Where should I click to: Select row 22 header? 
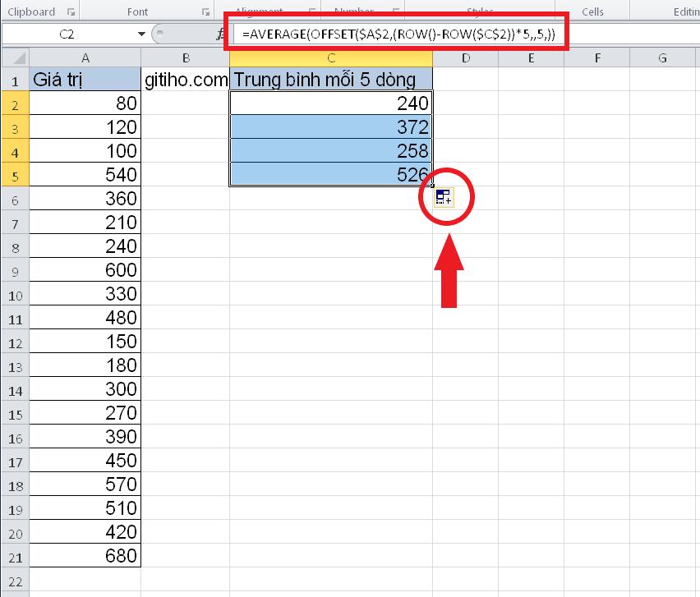(15, 580)
